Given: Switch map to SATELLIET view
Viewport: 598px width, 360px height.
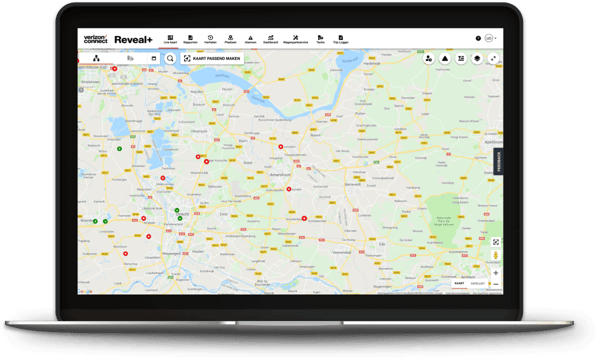Looking at the screenshot, I should pos(477,283).
